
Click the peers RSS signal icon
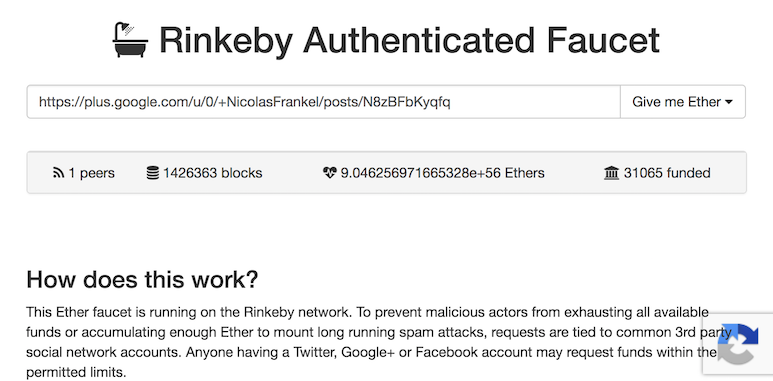coord(58,173)
